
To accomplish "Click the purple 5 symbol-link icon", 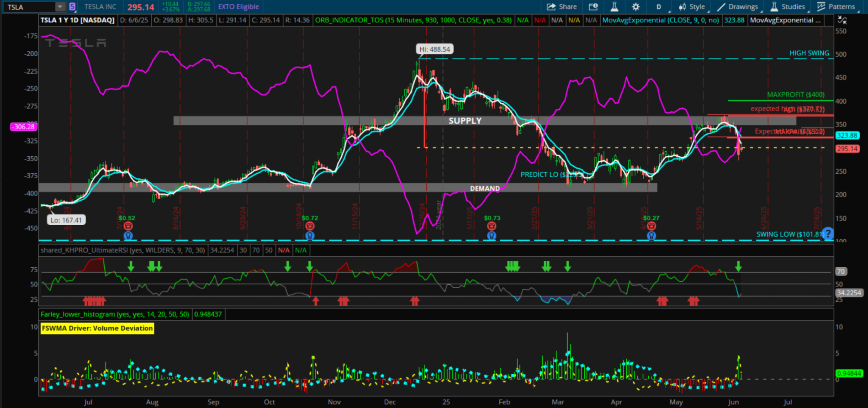I will 72,7.
